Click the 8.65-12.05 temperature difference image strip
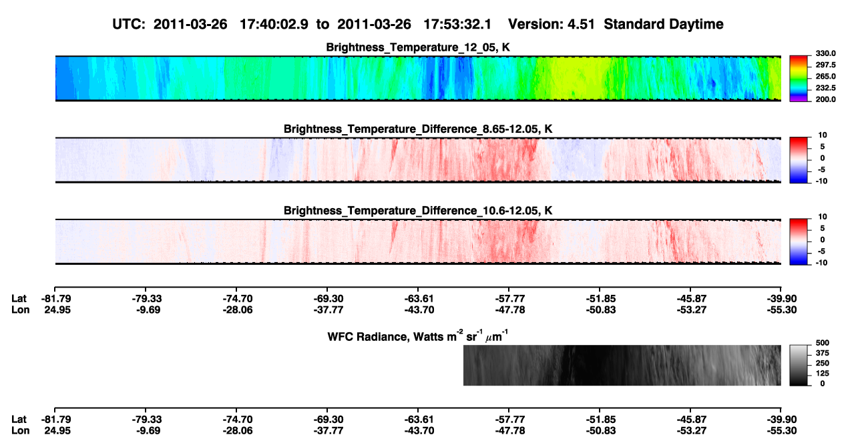Screen dimensions: 868x445 (417, 160)
